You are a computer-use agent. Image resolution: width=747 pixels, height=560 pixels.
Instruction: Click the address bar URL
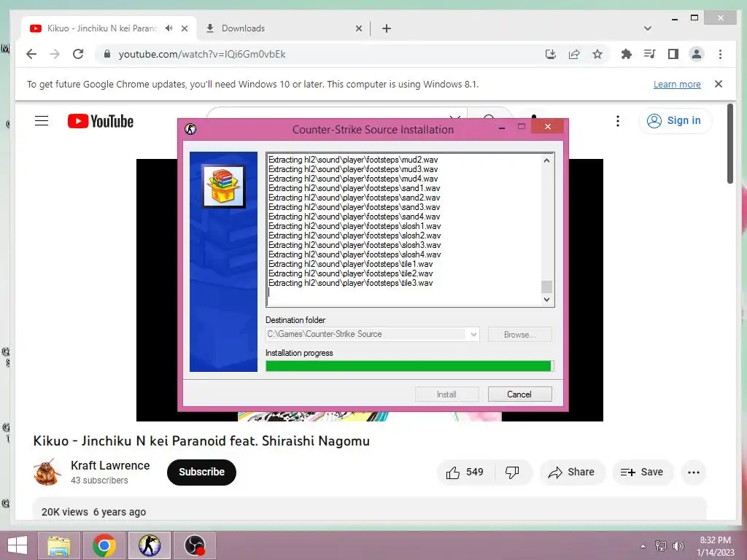(x=202, y=54)
